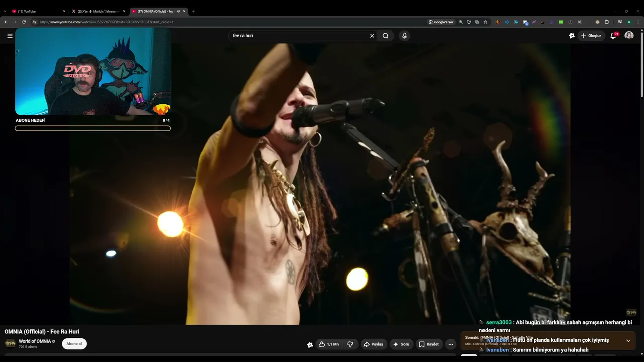Open the account avatar menu
Image resolution: width=644 pixels, height=362 pixels.
pos(629,36)
